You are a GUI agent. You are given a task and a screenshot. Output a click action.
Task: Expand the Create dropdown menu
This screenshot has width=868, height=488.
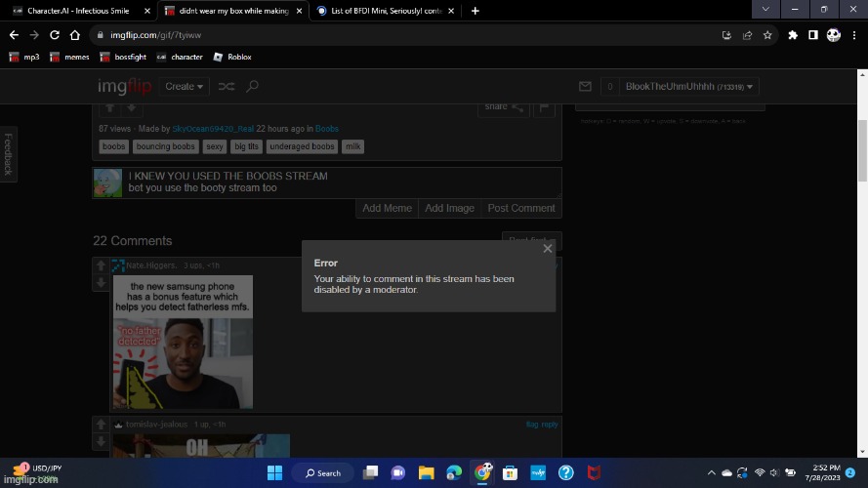pyautogui.click(x=184, y=87)
